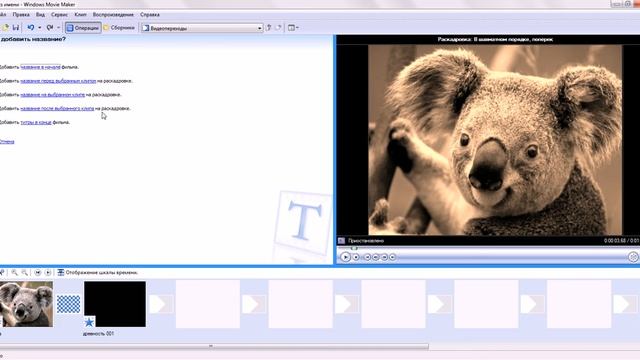Click the Redo arrow icon
The image size is (640, 360).
click(50, 28)
